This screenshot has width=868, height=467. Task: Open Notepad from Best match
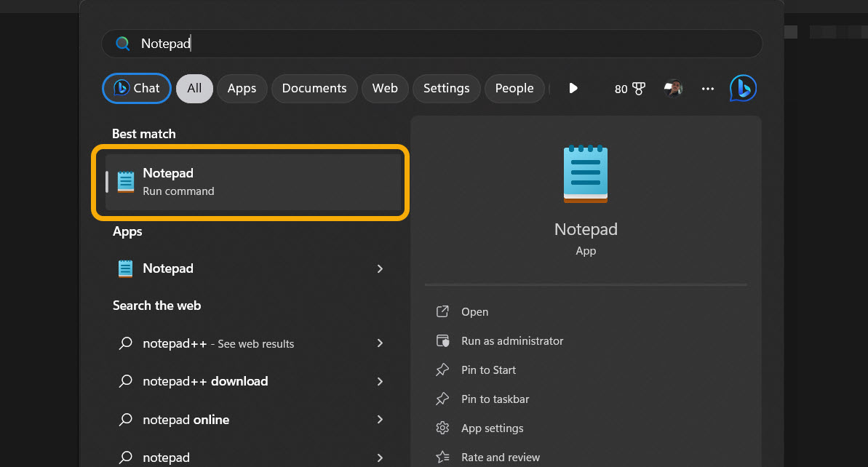click(251, 182)
